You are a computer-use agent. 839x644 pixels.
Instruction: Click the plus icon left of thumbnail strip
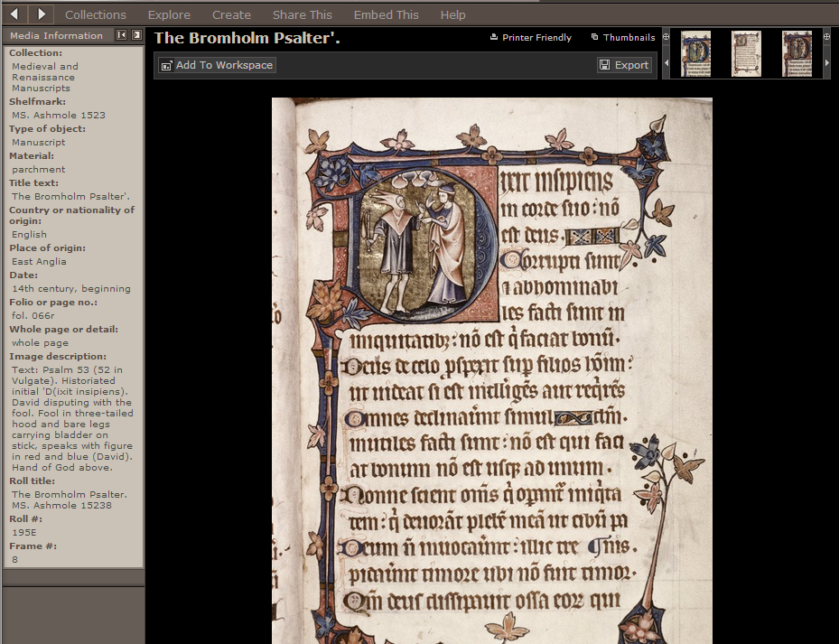point(666,37)
